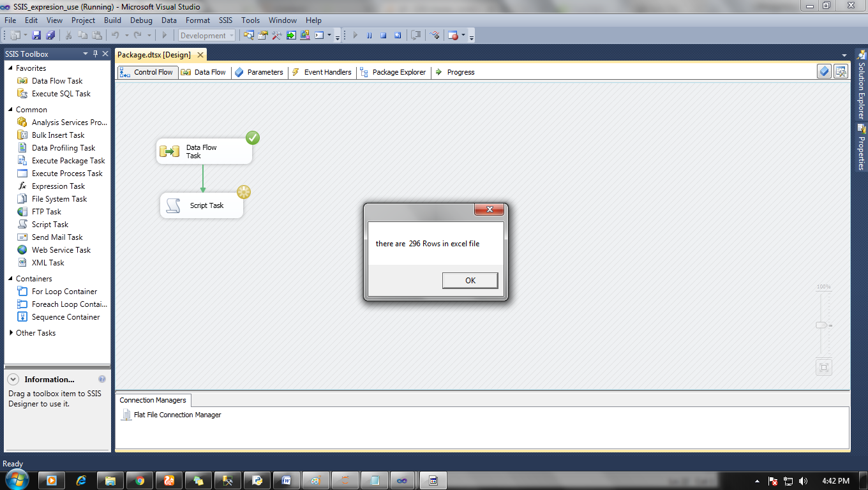Collapse the Information panel chevron

(13, 379)
